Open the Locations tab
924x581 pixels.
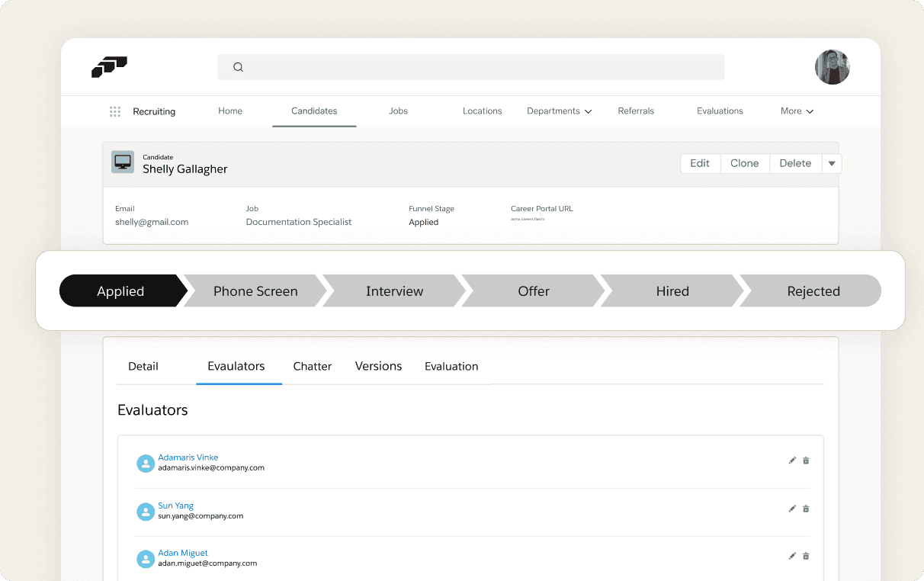pyautogui.click(x=483, y=111)
